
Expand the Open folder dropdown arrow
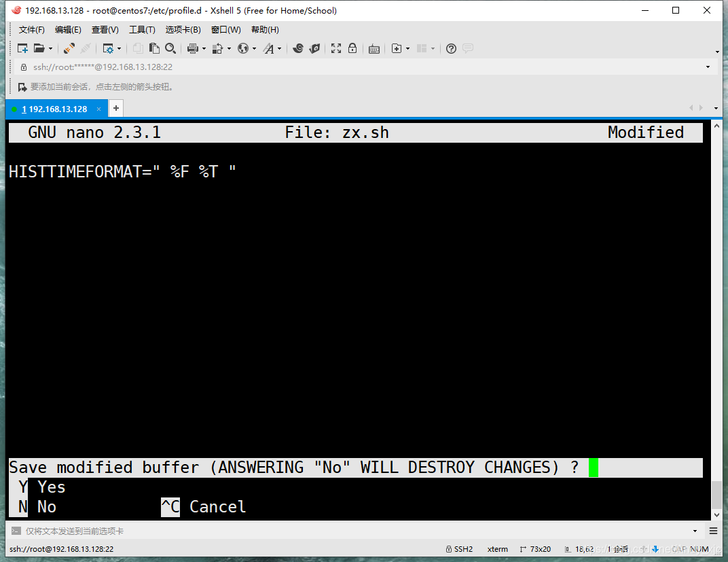(x=51, y=49)
